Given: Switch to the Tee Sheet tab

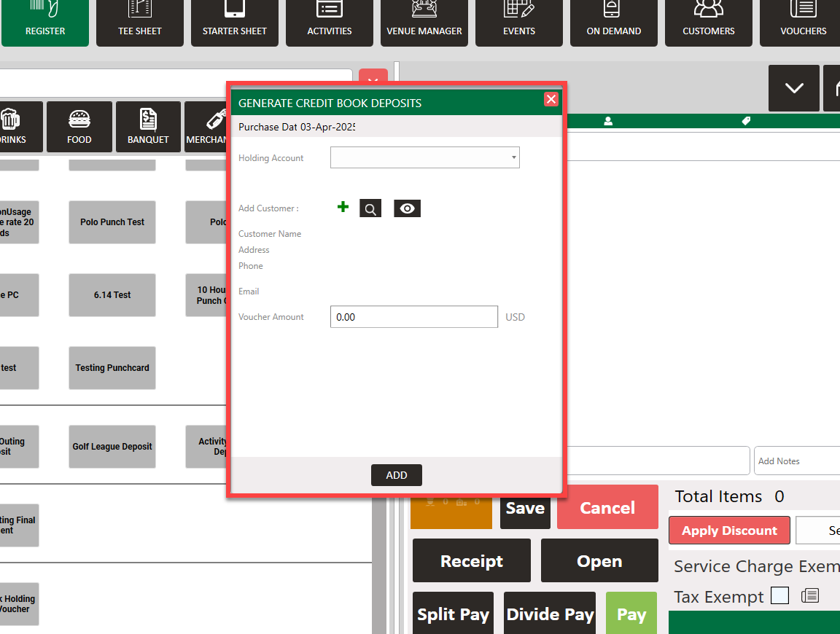Looking at the screenshot, I should (140, 23).
